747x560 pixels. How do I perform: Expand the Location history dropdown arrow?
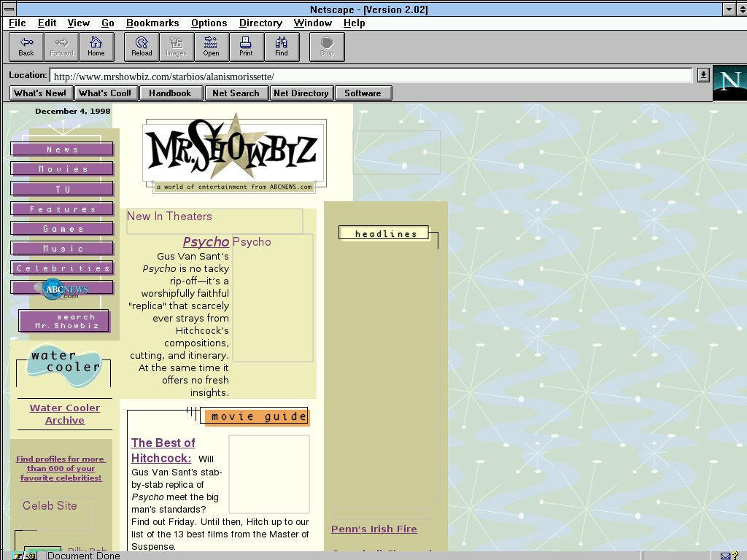703,75
